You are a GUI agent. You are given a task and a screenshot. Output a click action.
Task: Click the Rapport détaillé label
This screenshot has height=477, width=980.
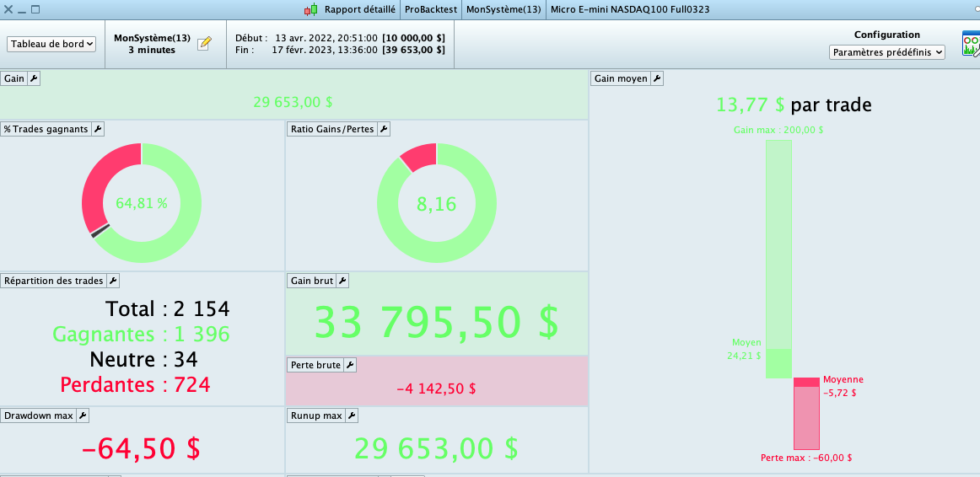pyautogui.click(x=359, y=9)
